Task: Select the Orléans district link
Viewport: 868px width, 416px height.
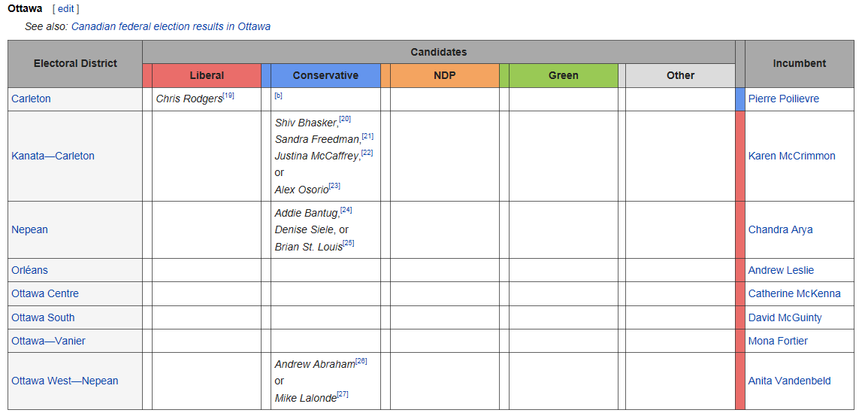Action: pyautogui.click(x=29, y=270)
